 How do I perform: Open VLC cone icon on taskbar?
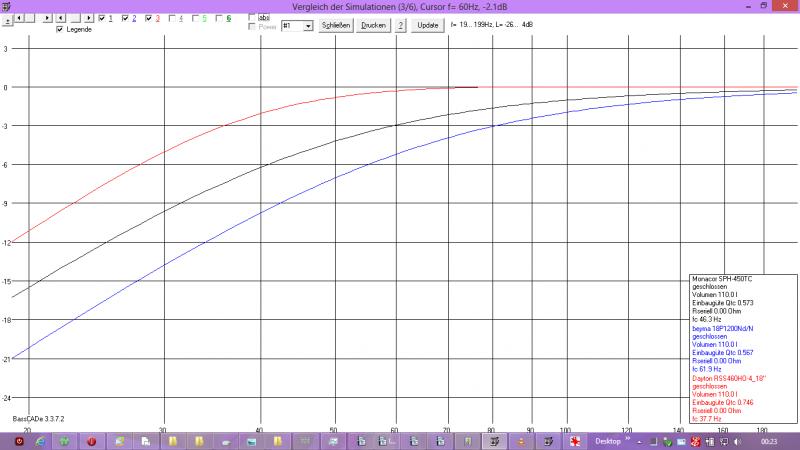point(521,441)
